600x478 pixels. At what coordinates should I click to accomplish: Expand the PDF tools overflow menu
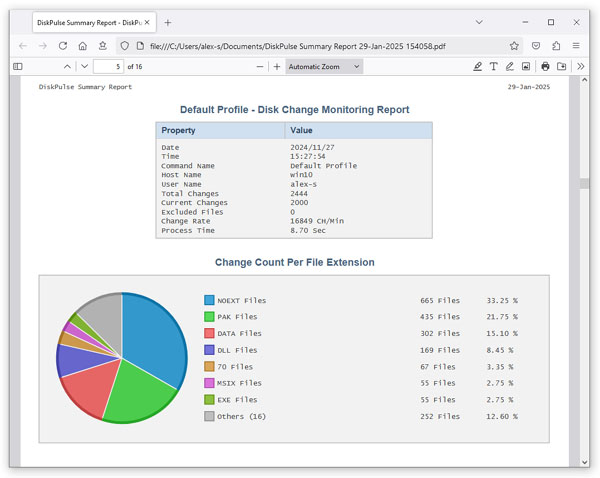[580, 67]
